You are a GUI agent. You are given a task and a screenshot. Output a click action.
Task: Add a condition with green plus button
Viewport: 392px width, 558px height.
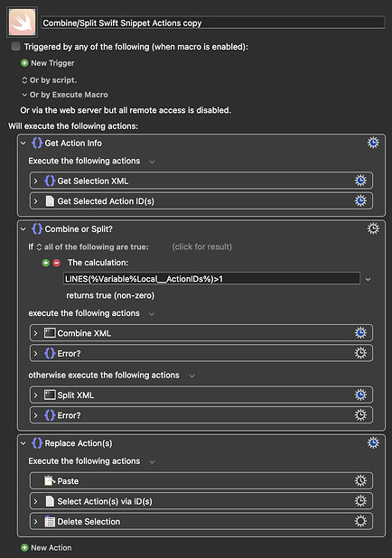(x=45, y=263)
